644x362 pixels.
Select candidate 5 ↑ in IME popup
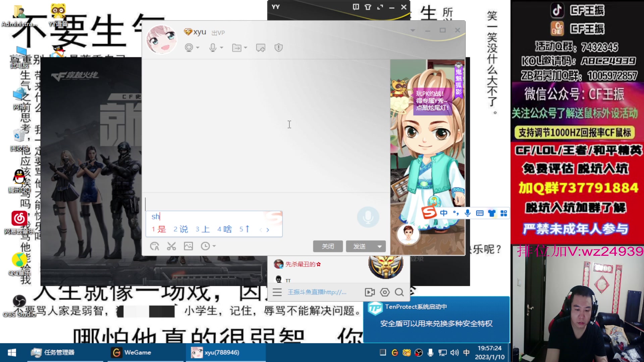[x=245, y=229]
